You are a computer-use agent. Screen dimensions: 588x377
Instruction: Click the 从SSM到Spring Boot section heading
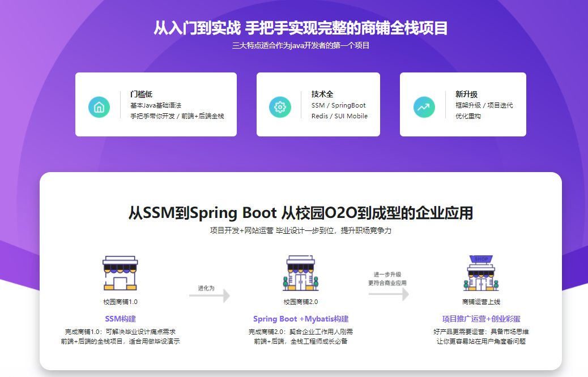pyautogui.click(x=294, y=212)
